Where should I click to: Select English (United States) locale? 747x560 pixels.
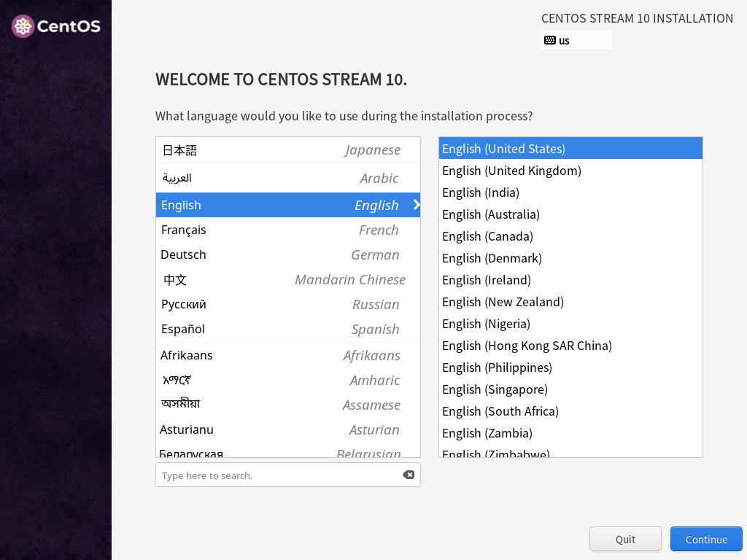point(570,148)
